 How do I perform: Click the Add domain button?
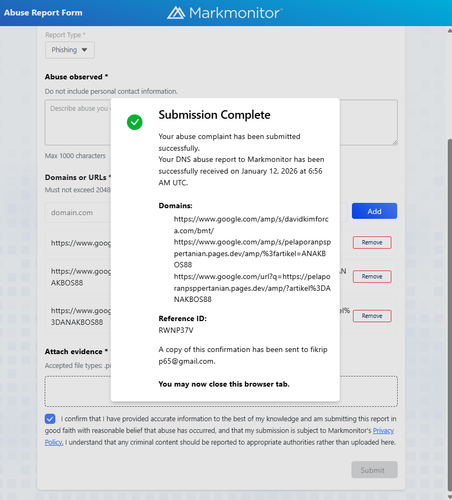(374, 211)
